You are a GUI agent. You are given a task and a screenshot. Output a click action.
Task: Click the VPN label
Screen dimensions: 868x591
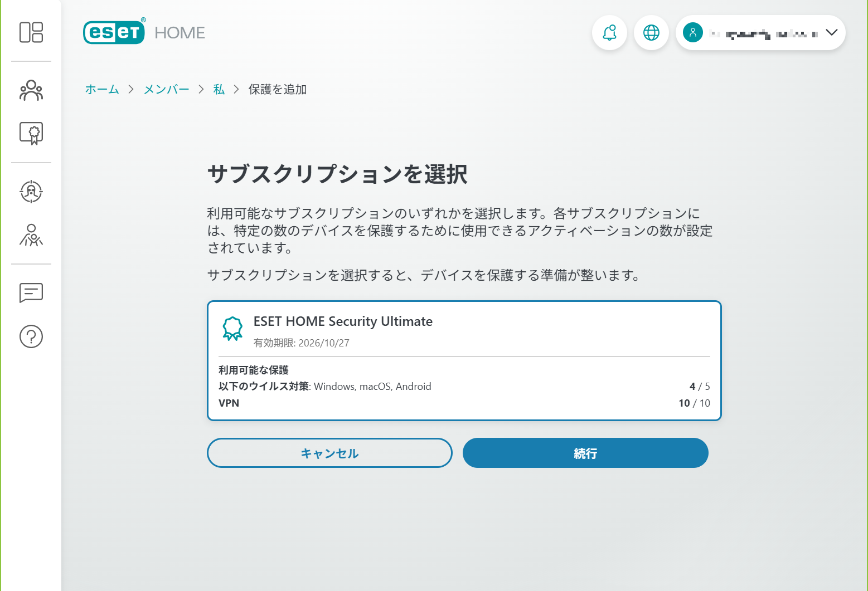(x=229, y=403)
